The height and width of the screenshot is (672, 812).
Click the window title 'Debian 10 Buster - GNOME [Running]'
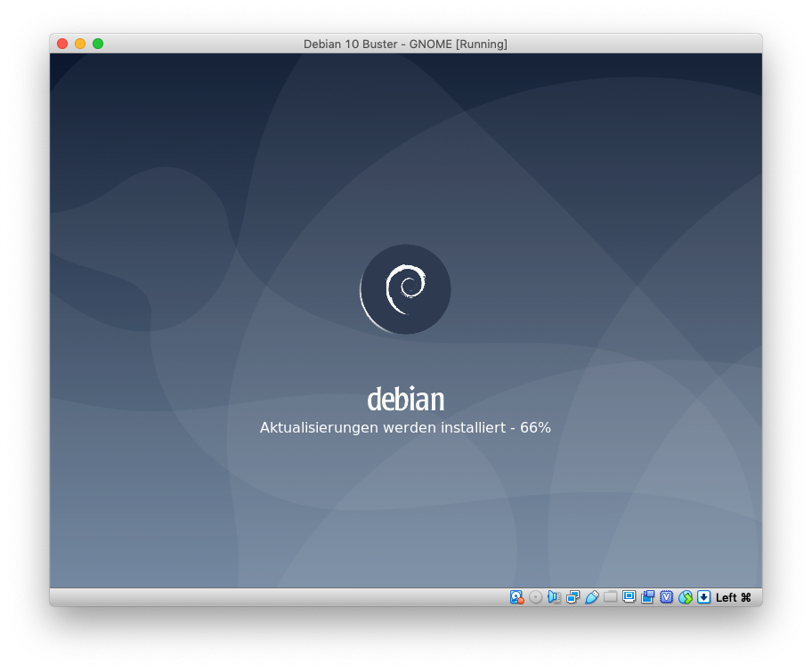pos(405,44)
